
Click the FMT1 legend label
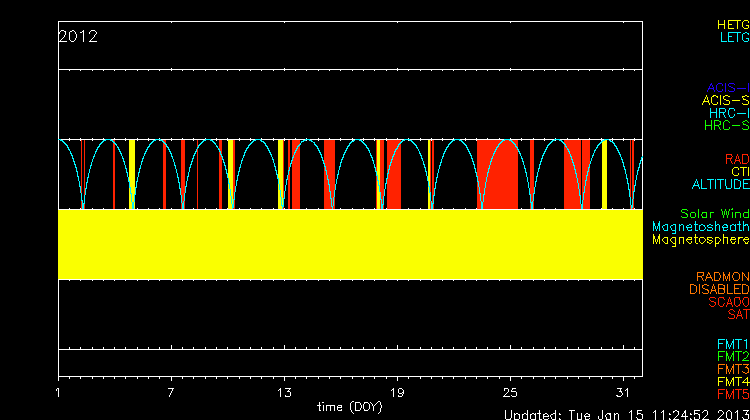(x=732, y=344)
